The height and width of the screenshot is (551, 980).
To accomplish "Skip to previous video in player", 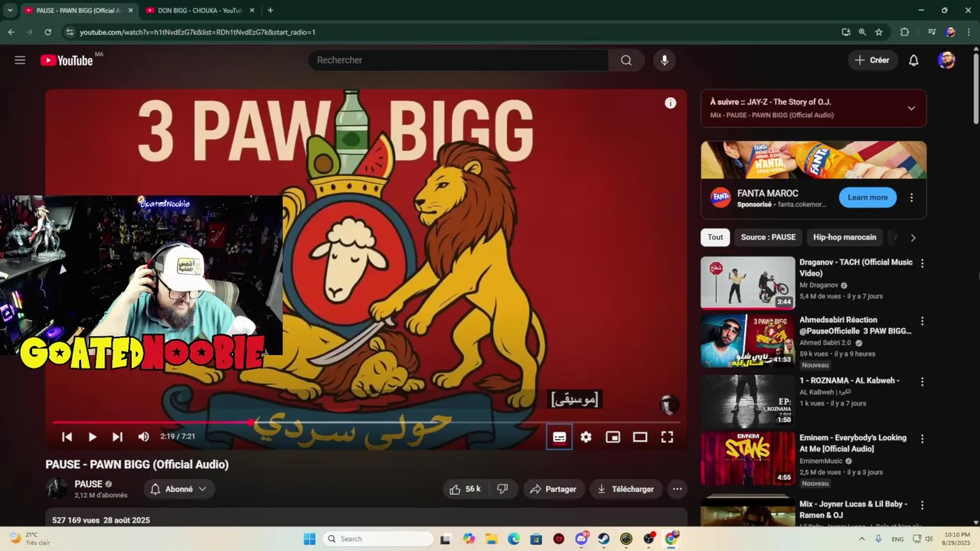I will (x=67, y=437).
